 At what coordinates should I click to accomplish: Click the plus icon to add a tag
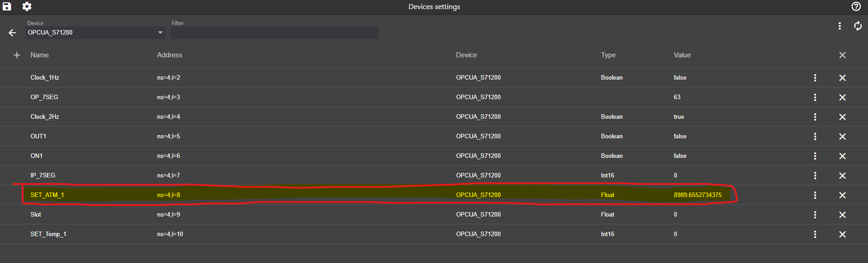pos(17,55)
